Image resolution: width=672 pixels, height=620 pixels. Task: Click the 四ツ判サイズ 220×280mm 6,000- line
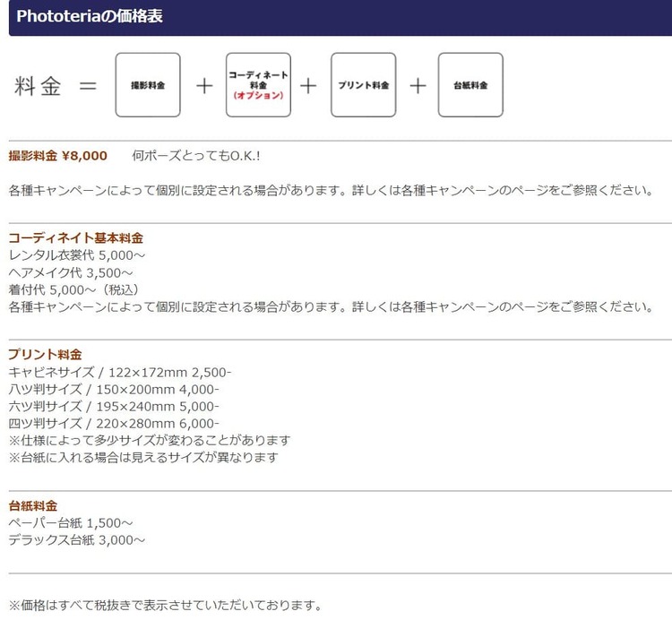pyautogui.click(x=114, y=424)
